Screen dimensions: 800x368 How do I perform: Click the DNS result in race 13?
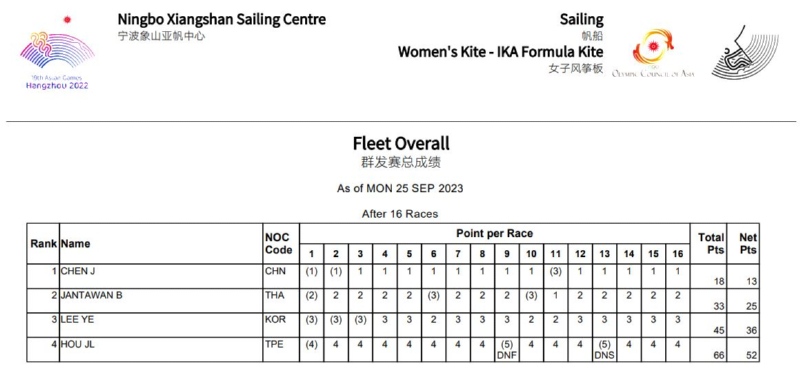pos(604,355)
